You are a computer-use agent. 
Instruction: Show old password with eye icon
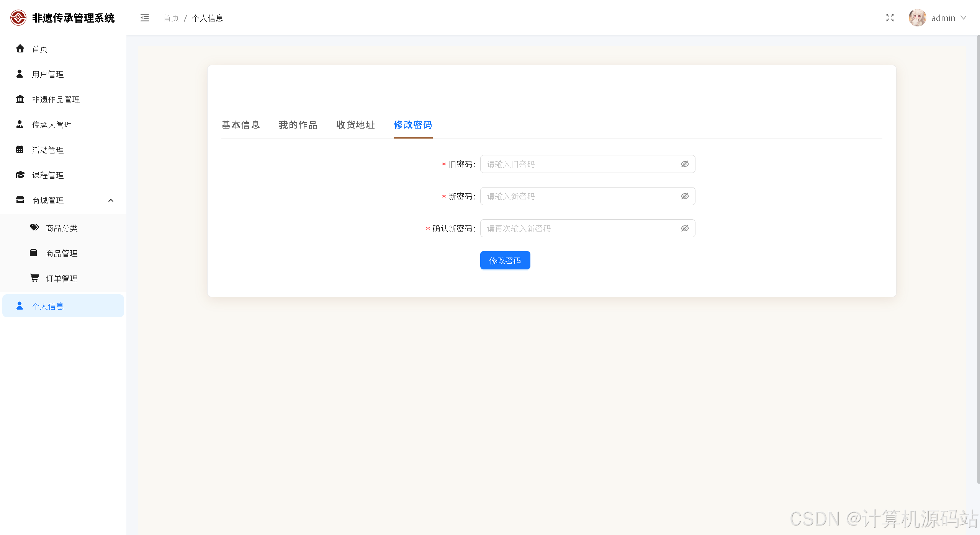[685, 164]
